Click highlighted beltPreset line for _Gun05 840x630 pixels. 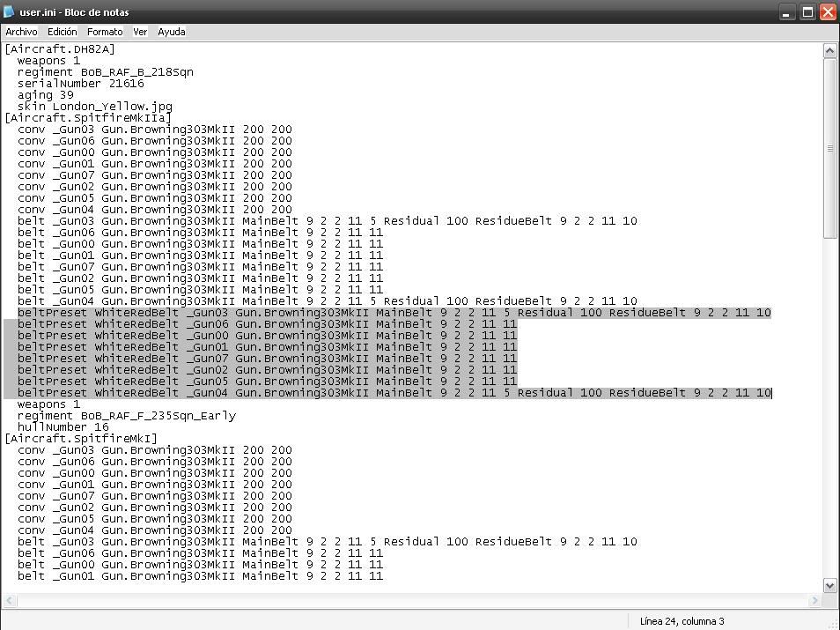coord(267,382)
